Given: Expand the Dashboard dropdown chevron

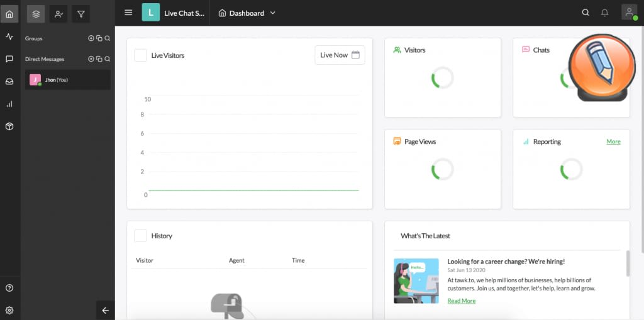Looking at the screenshot, I should [x=273, y=13].
